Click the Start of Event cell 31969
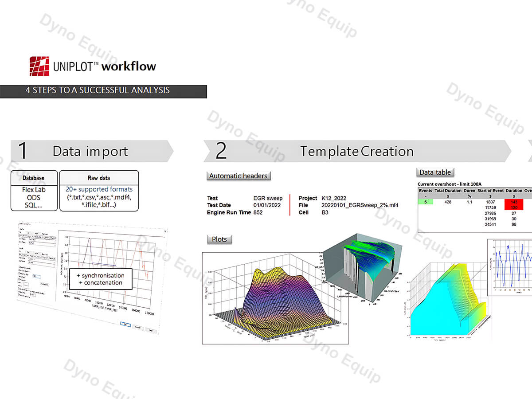Viewport: 532px width, 399px height. coord(490,219)
